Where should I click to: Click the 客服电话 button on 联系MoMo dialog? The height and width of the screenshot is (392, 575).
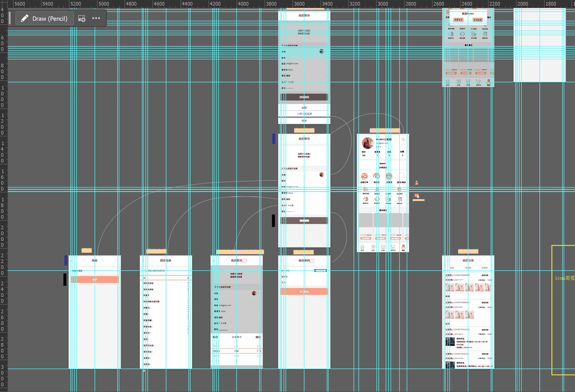(458, 20)
